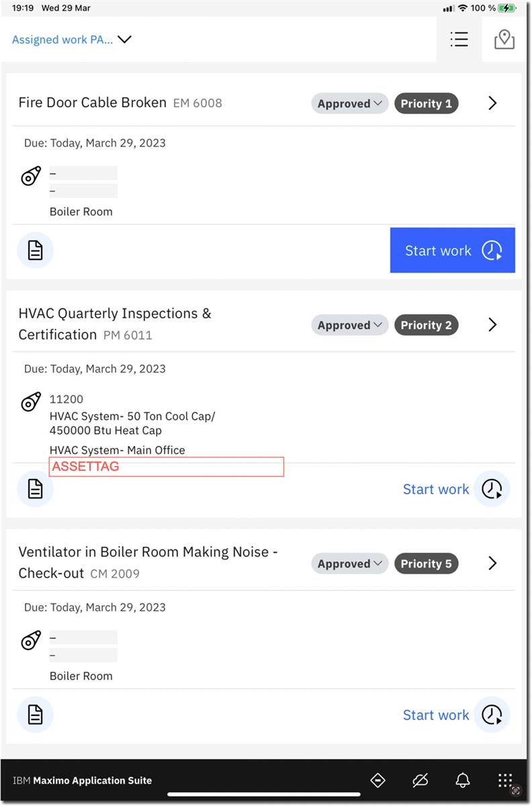This screenshot has width=532, height=806.
Task: Start work on the HVAC inspection order
Action: [x=455, y=489]
